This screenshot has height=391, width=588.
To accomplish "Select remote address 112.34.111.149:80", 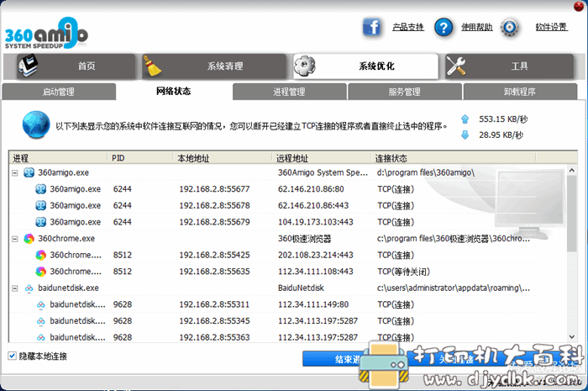I will 313,304.
